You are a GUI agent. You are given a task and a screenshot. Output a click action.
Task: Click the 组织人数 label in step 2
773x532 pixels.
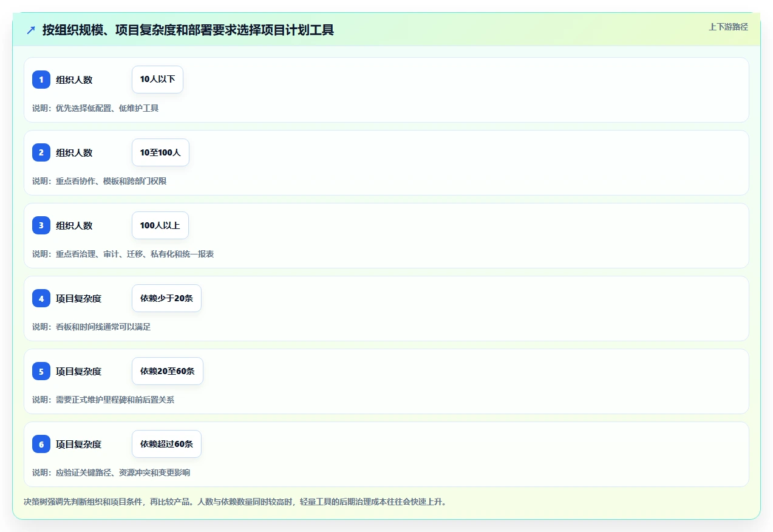74,152
